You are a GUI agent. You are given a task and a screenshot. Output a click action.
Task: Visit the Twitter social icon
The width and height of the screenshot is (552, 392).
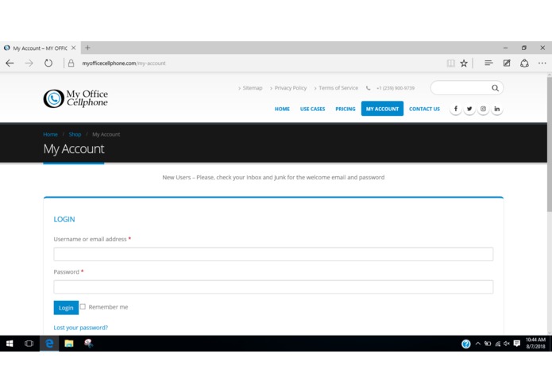(x=469, y=109)
